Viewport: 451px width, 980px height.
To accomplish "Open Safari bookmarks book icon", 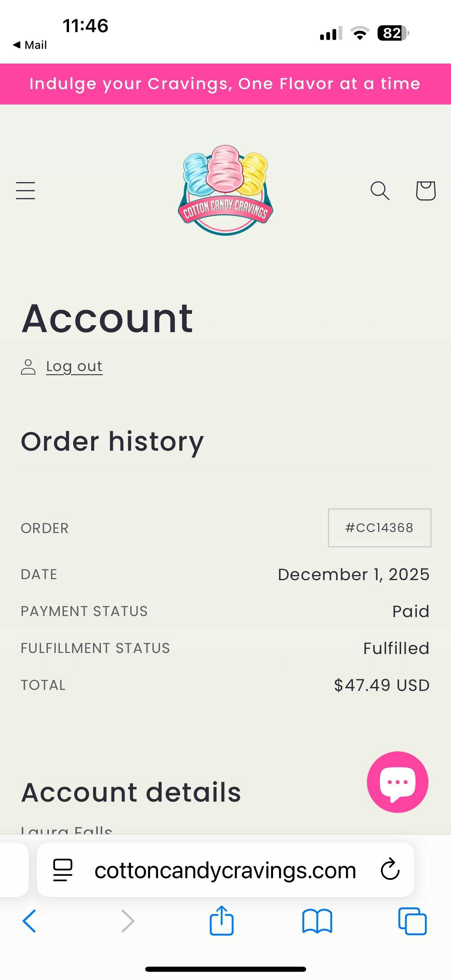I will point(317,921).
